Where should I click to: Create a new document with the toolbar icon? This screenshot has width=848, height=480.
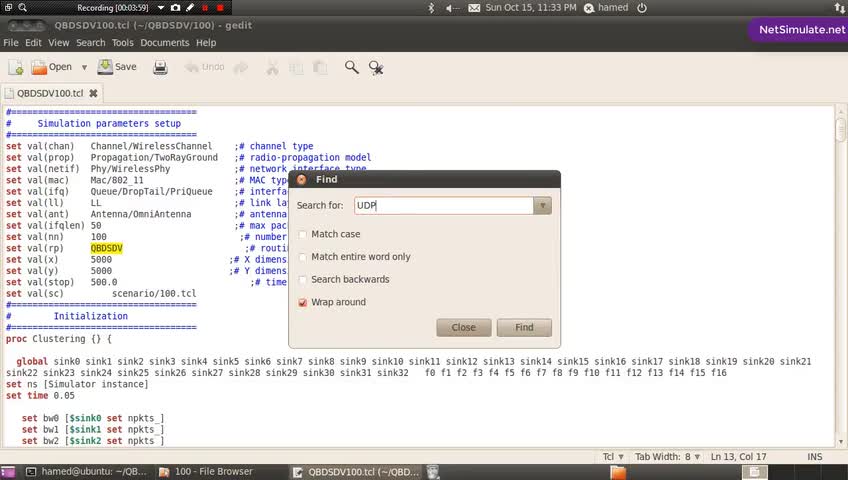pyautogui.click(x=16, y=68)
